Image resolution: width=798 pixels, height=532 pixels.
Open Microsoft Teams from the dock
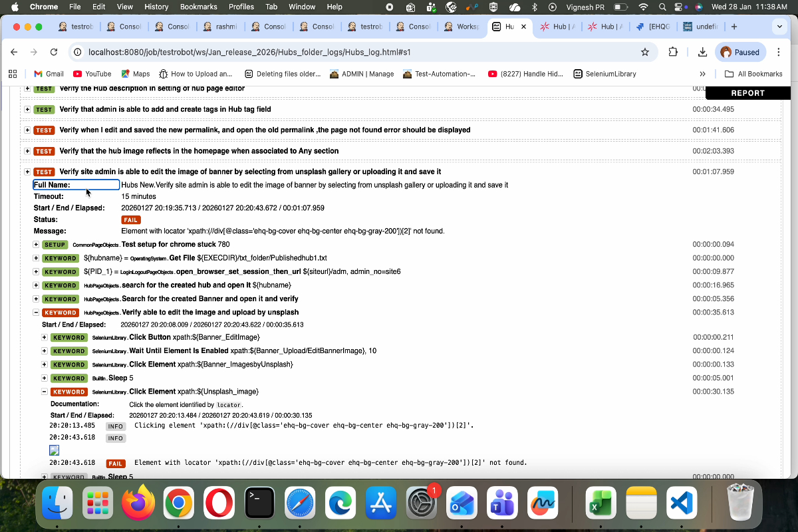503,503
